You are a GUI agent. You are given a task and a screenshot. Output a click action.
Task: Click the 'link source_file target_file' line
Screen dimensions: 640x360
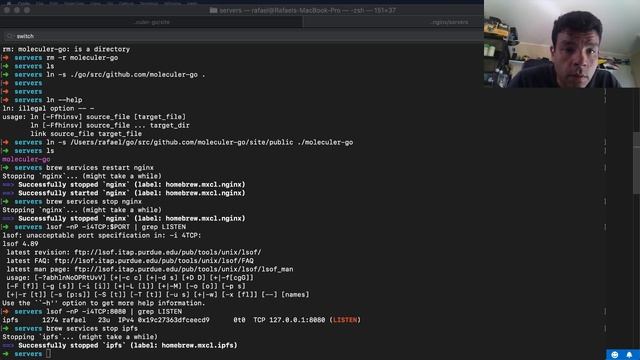(86, 134)
